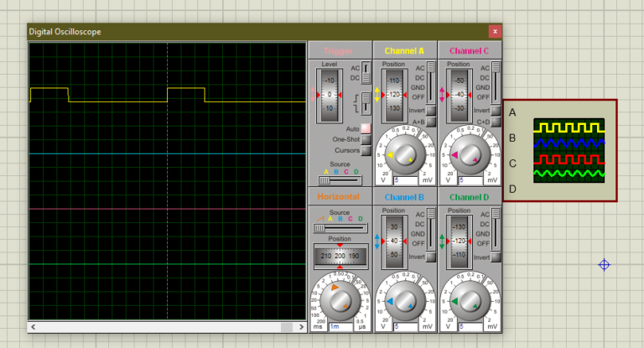Click pin D label on oscilloscope component
The height and width of the screenshot is (348, 644).
[512, 189]
